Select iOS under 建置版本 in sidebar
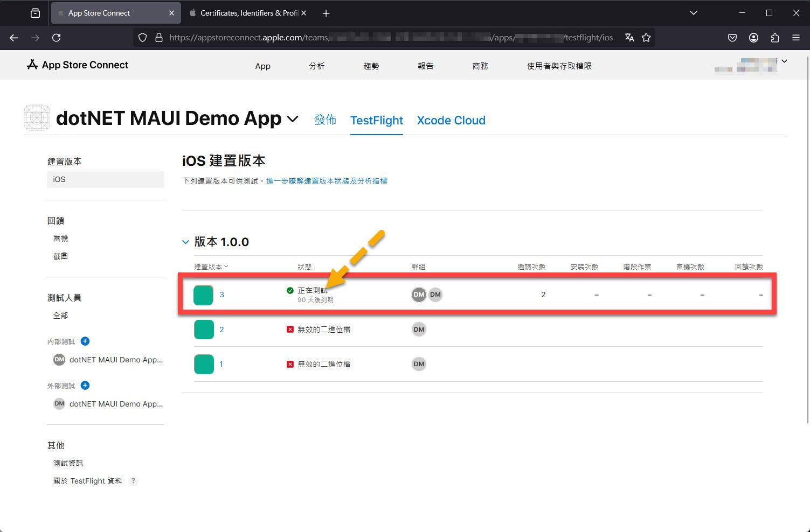 (106, 179)
